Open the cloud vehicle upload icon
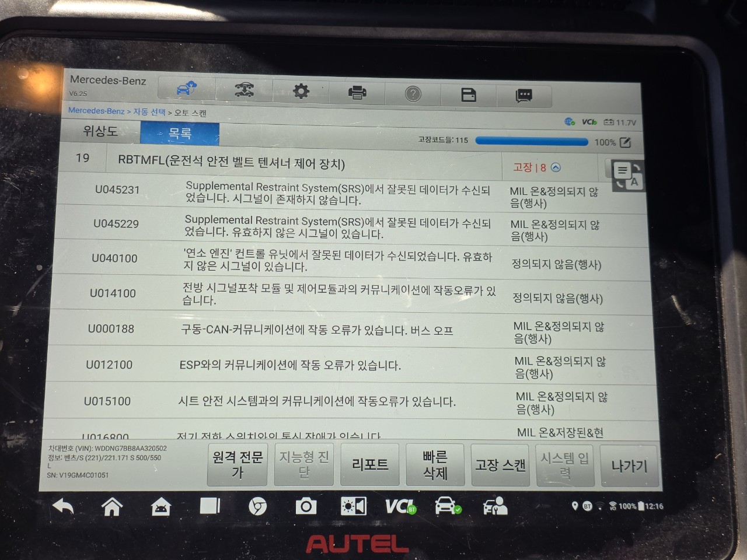747x560 pixels. click(x=187, y=89)
